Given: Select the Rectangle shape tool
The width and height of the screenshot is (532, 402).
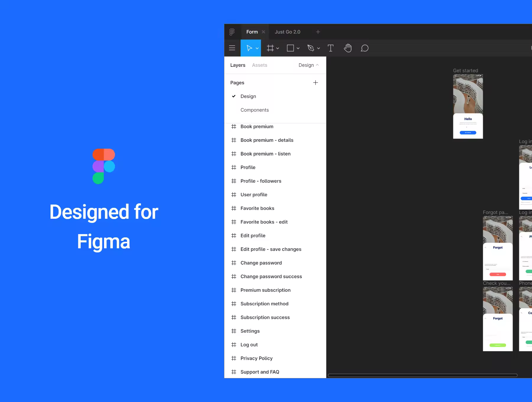Looking at the screenshot, I should 290,48.
